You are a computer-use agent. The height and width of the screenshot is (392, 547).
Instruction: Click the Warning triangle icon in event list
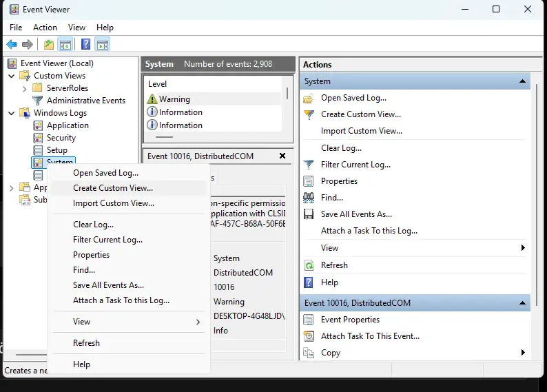(x=152, y=99)
